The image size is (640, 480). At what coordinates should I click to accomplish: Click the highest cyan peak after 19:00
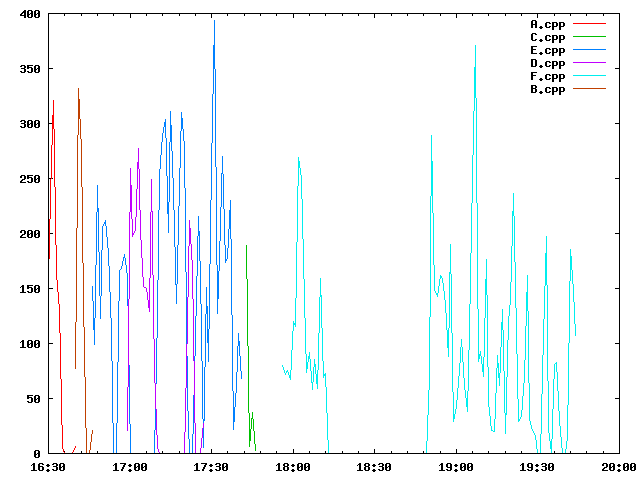475,47
